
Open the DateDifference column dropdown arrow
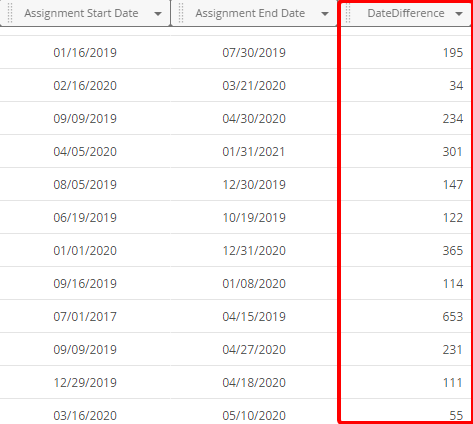[459, 14]
